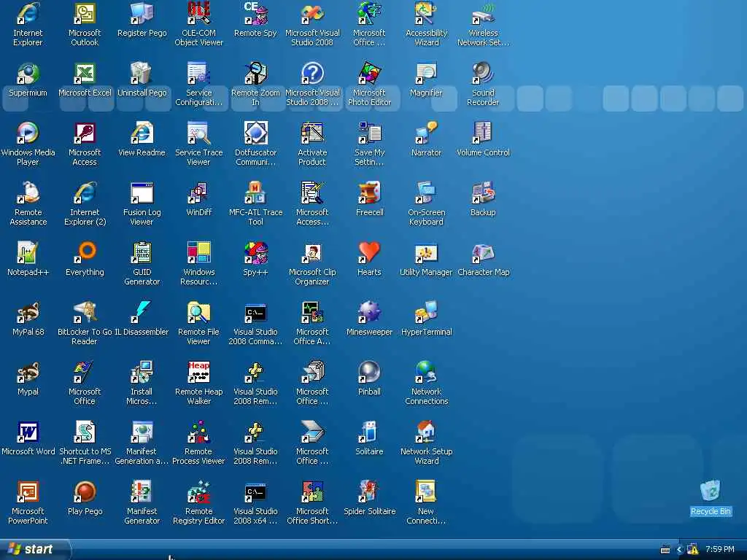Click Remote Process Viewer icon
The height and width of the screenshot is (560, 747).
(198, 432)
